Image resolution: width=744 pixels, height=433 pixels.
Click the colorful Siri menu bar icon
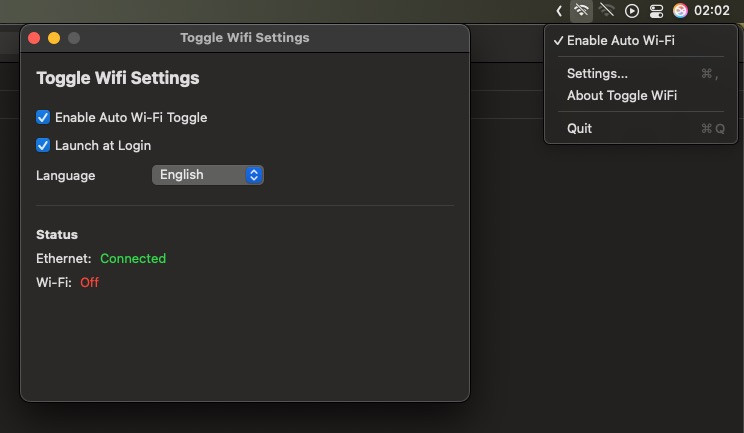680,11
